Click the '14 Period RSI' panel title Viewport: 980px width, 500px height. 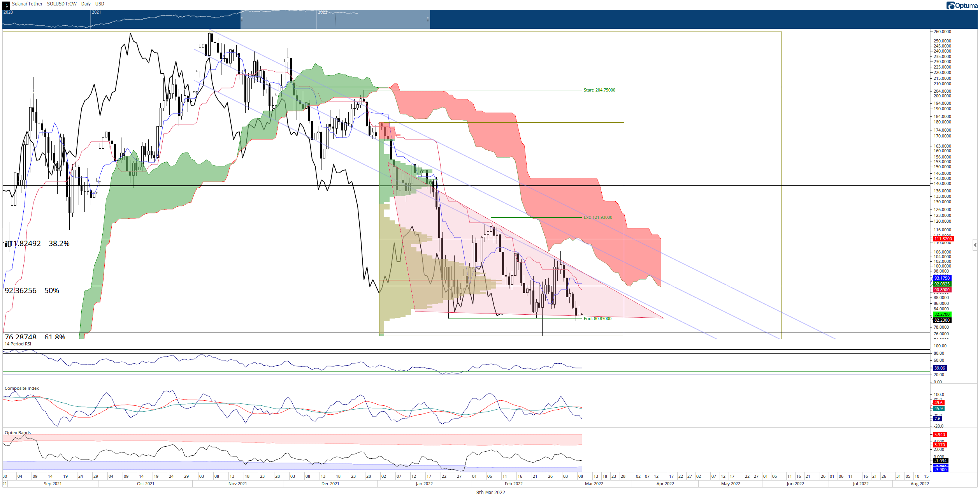pos(18,344)
